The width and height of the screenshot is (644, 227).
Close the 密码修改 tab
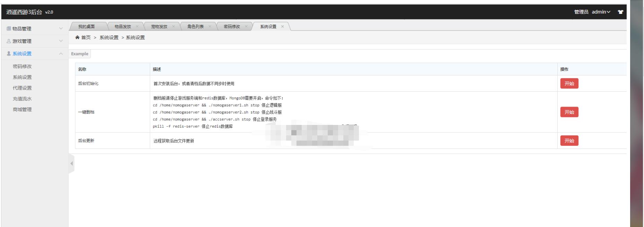[246, 27]
